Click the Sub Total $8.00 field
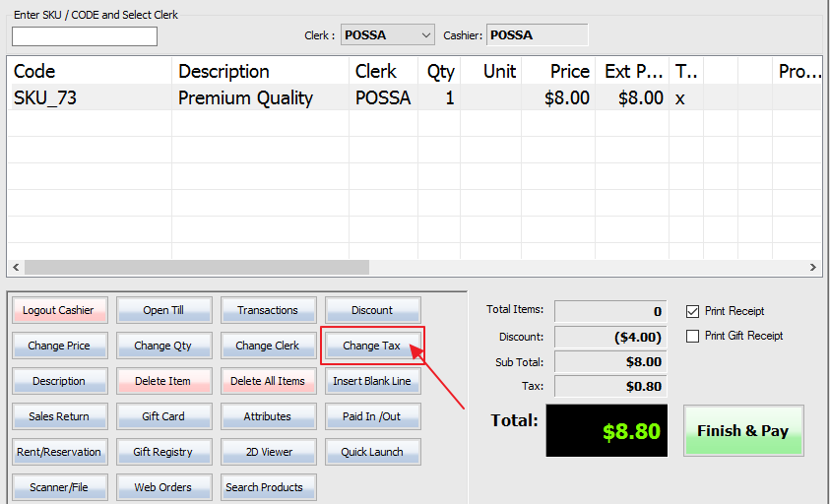The height and width of the screenshot is (504, 830). (610, 361)
